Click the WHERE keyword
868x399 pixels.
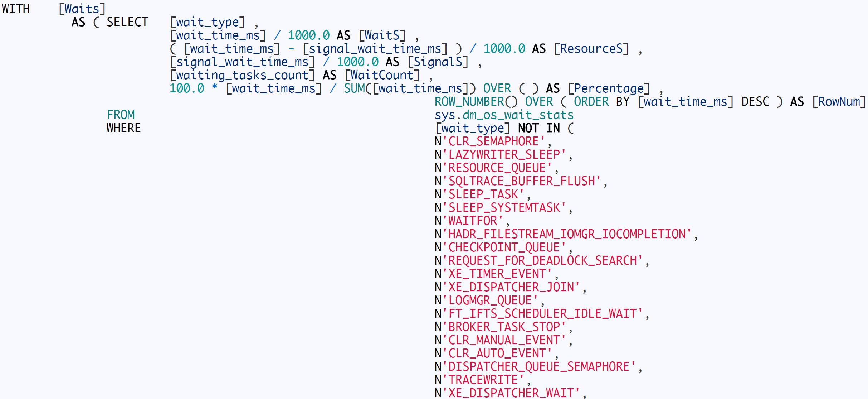point(123,128)
